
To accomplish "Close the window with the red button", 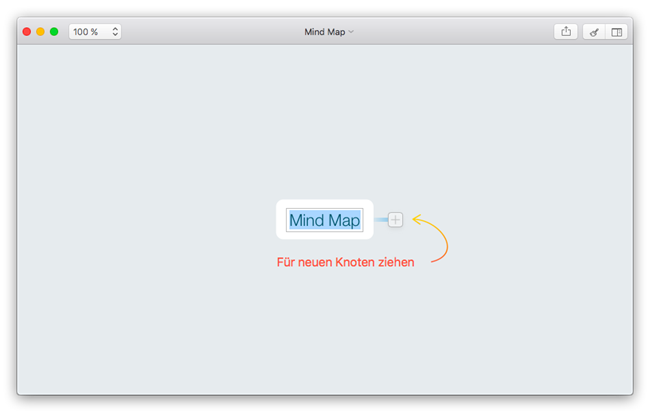I will 26,32.
